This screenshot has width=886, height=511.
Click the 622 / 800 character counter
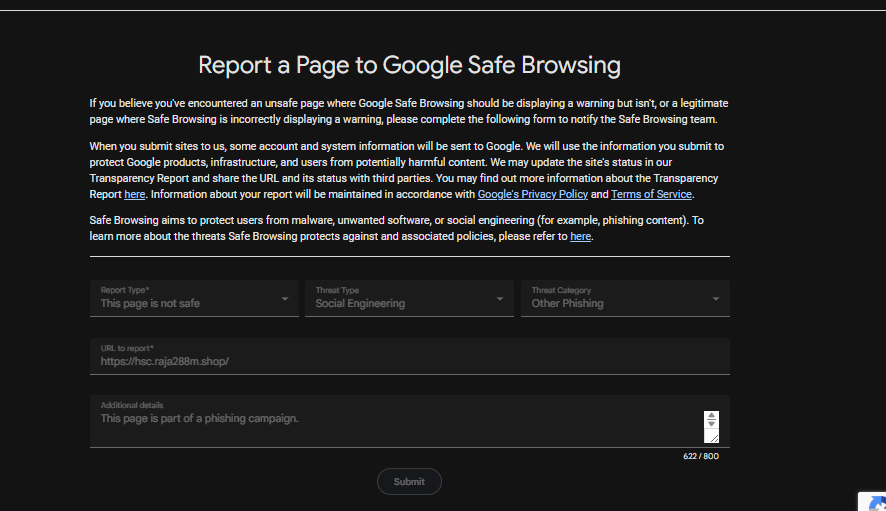701,456
